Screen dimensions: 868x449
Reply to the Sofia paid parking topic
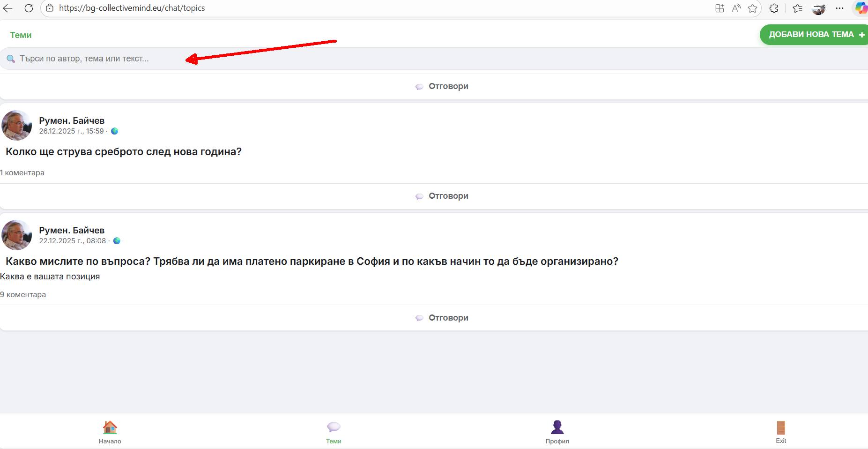pos(442,318)
